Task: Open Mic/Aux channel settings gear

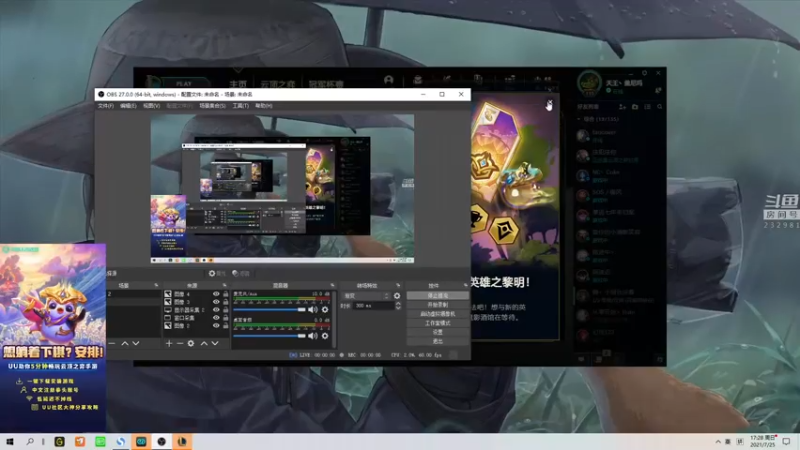Action: [325, 310]
